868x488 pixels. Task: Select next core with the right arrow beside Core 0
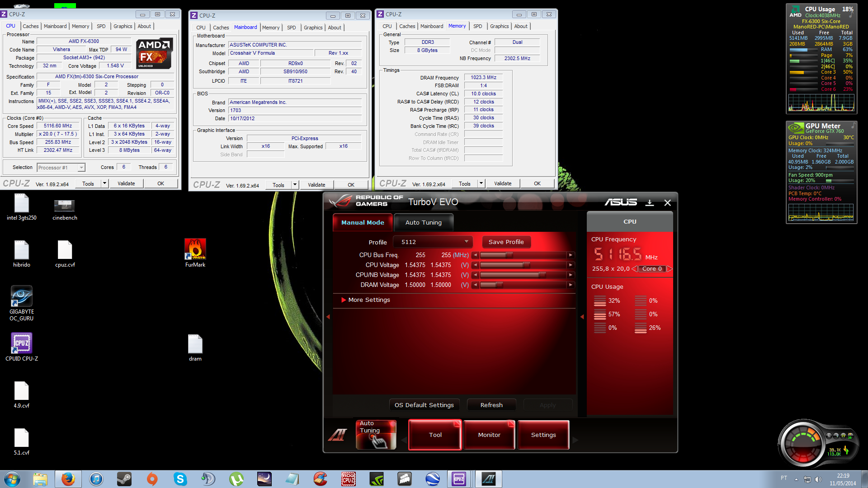[x=670, y=269]
